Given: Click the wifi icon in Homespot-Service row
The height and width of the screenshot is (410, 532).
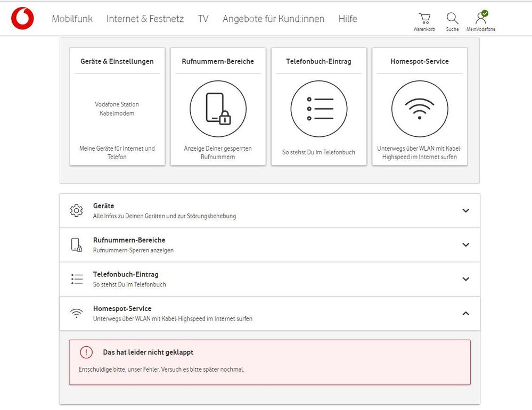Looking at the screenshot, I should pyautogui.click(x=76, y=313).
